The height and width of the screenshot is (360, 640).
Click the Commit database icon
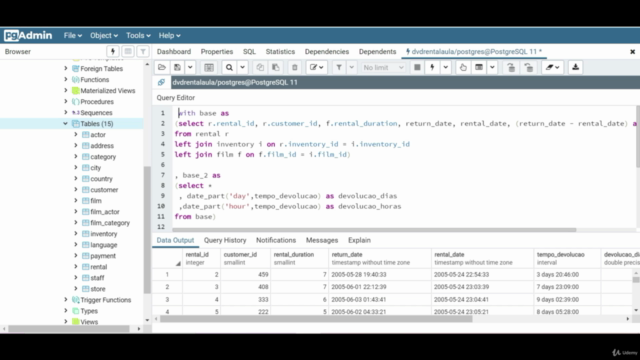coord(511,67)
